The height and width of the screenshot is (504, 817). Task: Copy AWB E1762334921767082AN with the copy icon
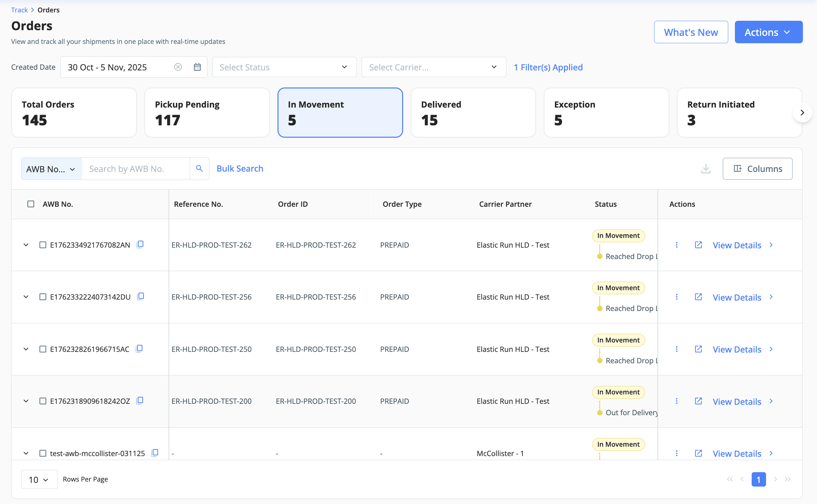click(x=140, y=245)
